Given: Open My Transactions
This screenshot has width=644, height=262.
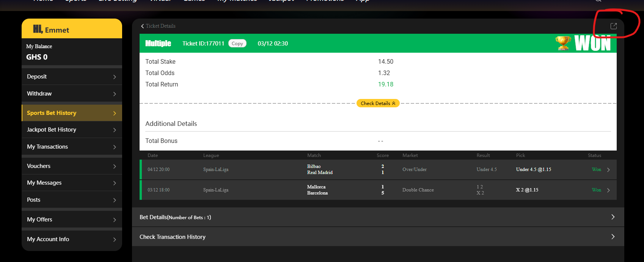Looking at the screenshot, I should click(47, 147).
